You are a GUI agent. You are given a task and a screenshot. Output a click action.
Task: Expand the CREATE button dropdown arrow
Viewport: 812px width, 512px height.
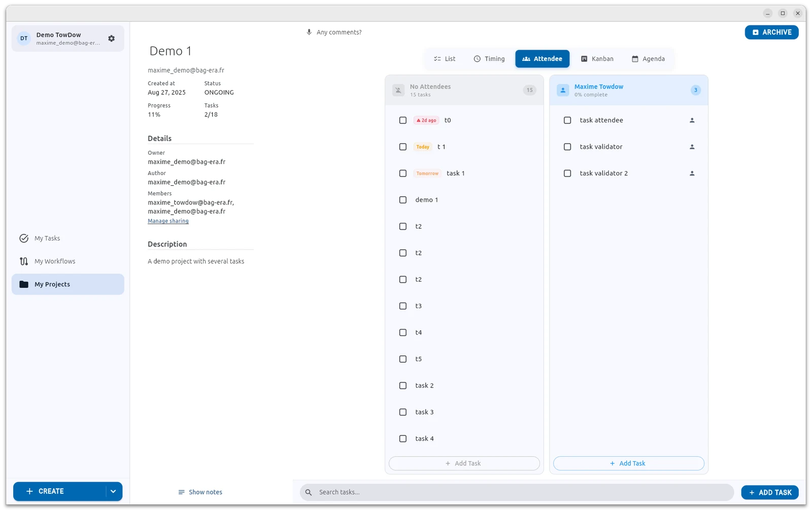point(114,491)
